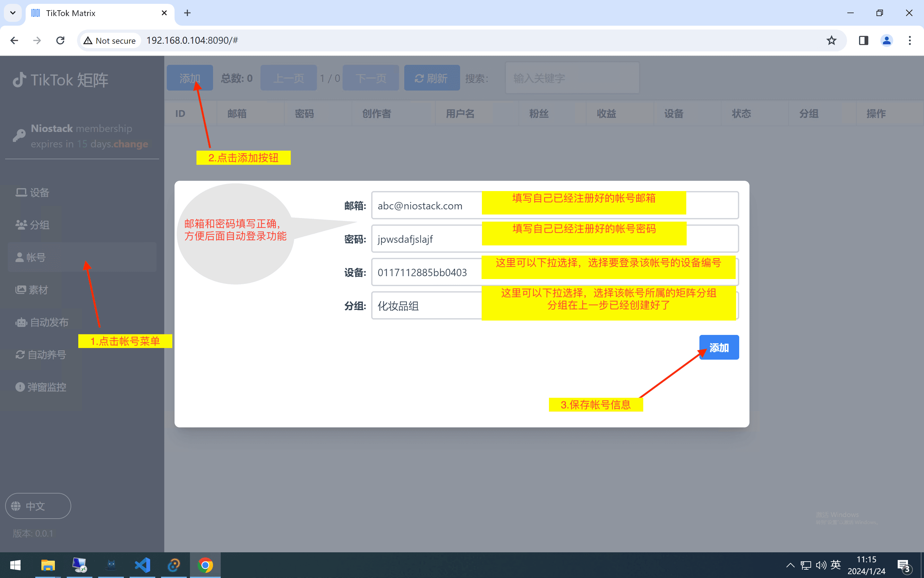Focus the 输入关键字 search field
924x578 pixels.
coord(572,78)
